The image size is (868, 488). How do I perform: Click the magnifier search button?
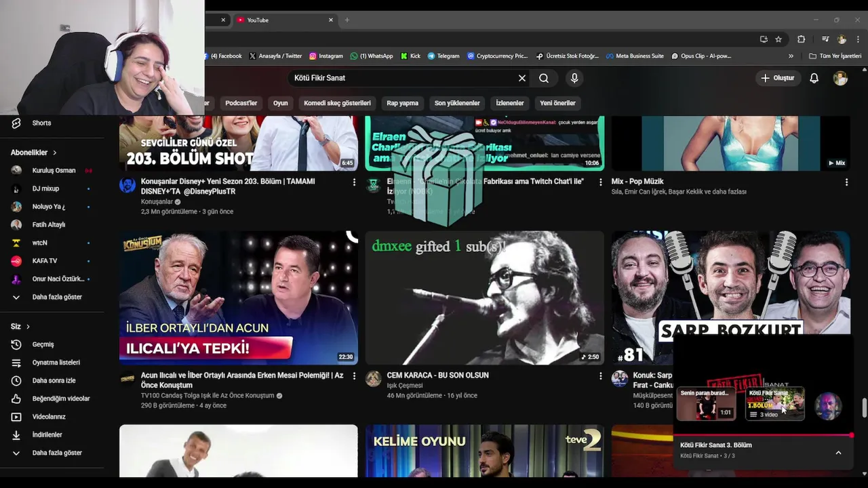[x=544, y=78]
